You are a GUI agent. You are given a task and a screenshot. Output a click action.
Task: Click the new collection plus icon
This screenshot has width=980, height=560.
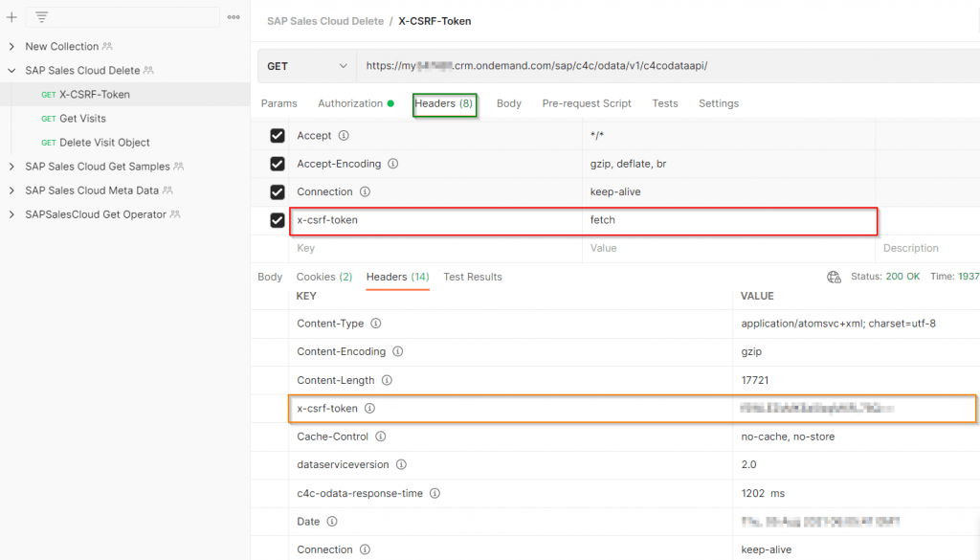pyautogui.click(x=10, y=16)
